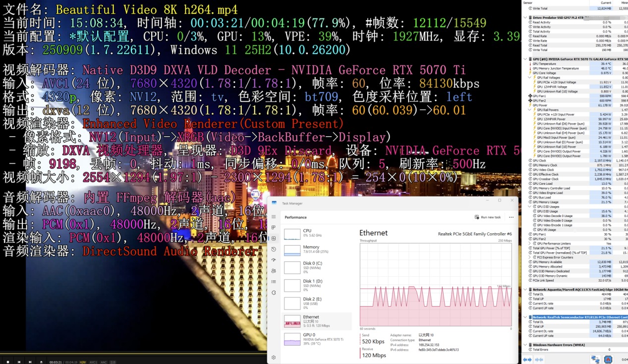Open Task Manager settings gear
Image resolution: width=628 pixels, height=364 pixels.
274,357
